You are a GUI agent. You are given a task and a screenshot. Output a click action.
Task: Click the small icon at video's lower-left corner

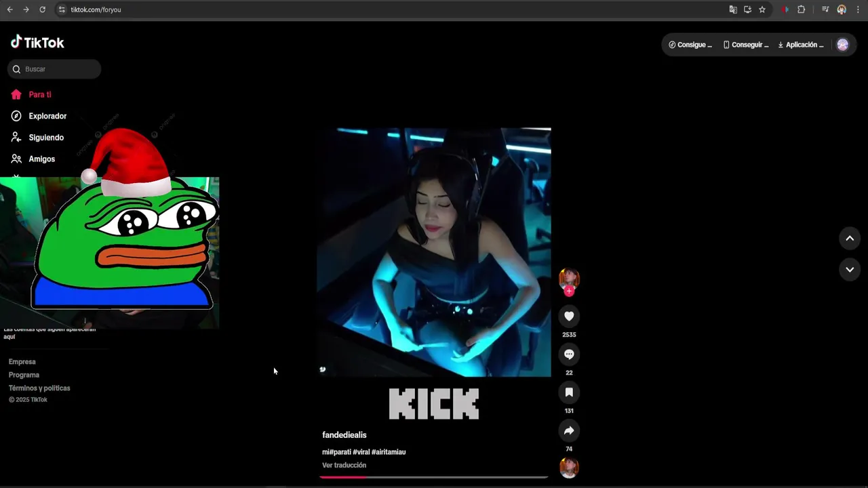[323, 369]
